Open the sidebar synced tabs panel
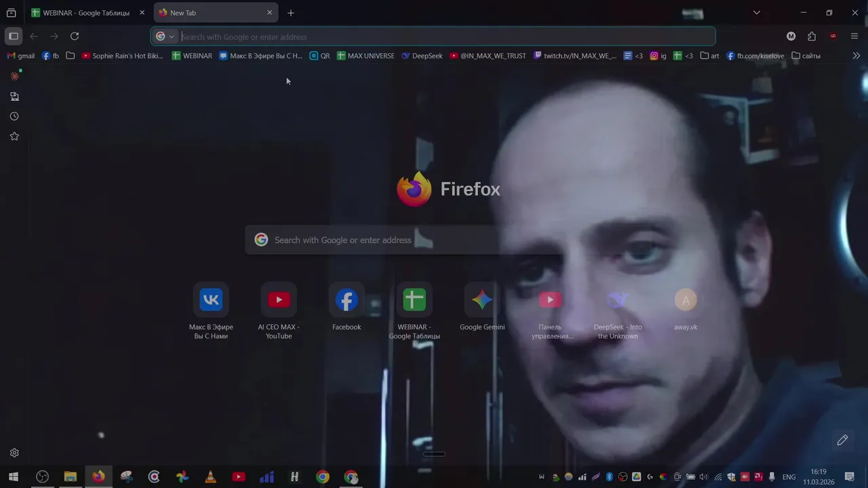This screenshot has height=488, width=868. click(14, 97)
